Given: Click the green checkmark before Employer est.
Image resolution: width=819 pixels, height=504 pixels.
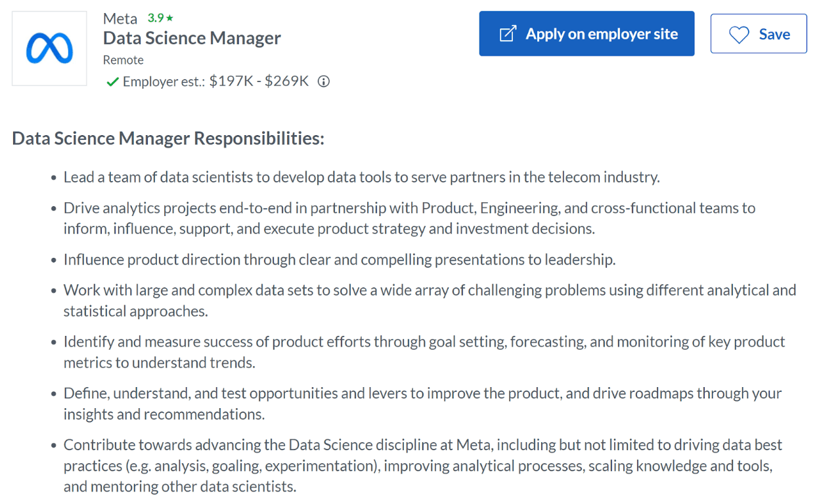Looking at the screenshot, I should coord(112,81).
